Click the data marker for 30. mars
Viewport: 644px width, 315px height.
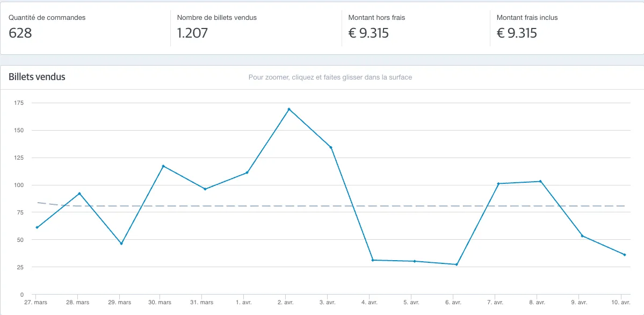click(x=163, y=166)
